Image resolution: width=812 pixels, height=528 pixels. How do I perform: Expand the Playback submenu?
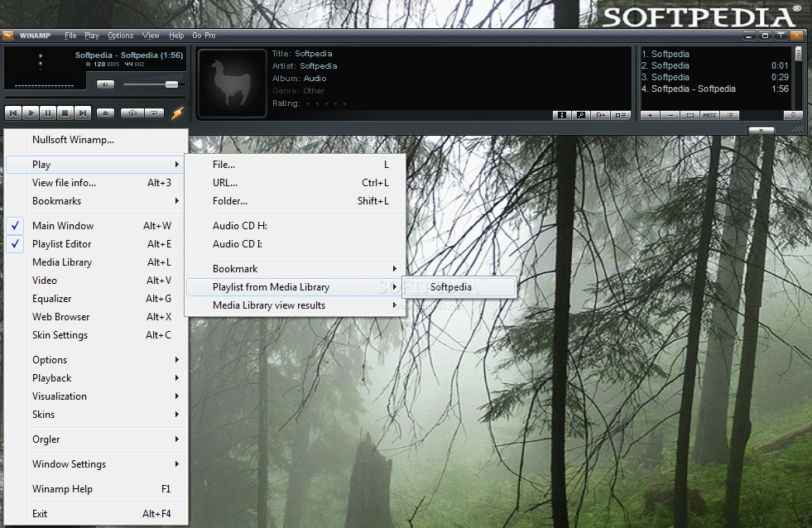click(96, 378)
